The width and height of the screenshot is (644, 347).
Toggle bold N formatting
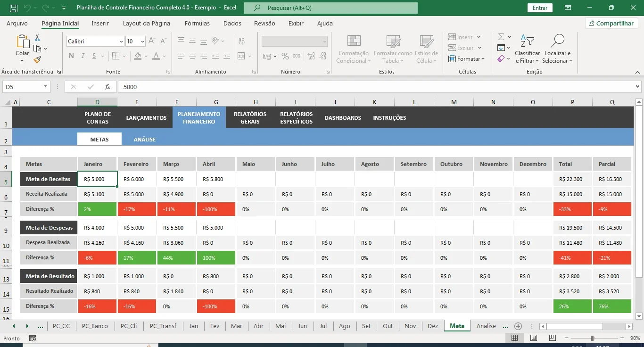click(x=72, y=56)
